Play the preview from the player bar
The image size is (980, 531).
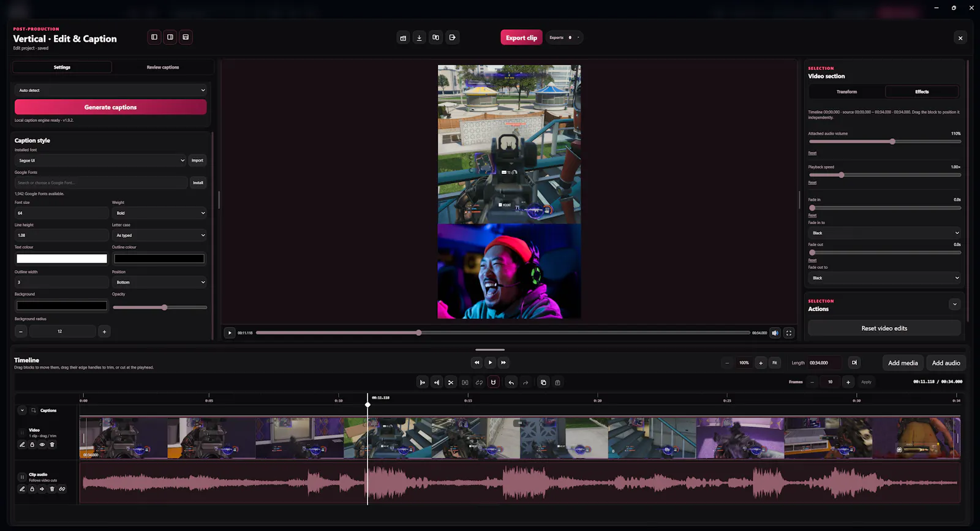coord(230,333)
